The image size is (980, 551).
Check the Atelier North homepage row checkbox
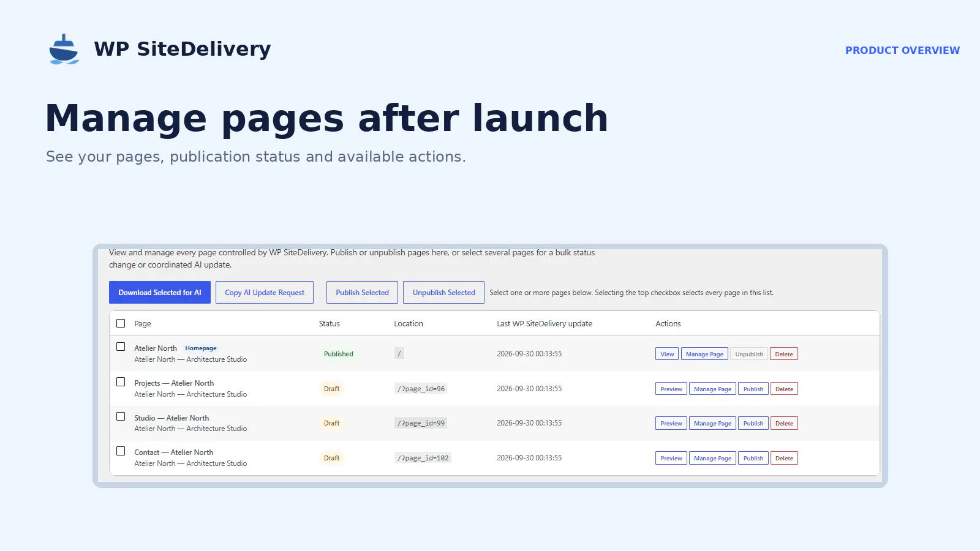(121, 347)
